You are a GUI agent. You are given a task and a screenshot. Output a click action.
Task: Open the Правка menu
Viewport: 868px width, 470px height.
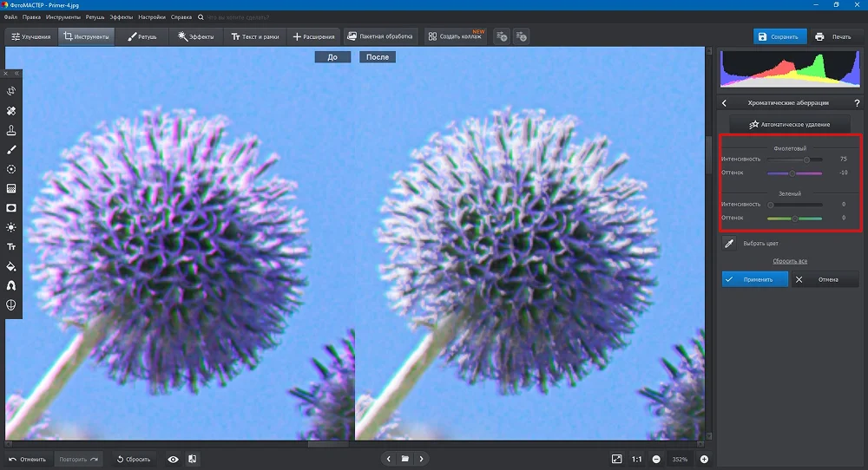coord(31,17)
